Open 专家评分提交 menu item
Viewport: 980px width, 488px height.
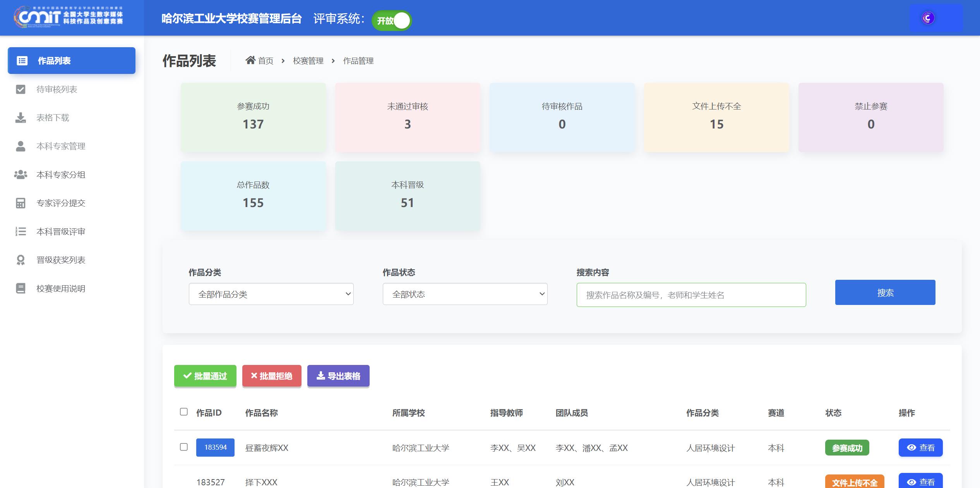click(72, 203)
